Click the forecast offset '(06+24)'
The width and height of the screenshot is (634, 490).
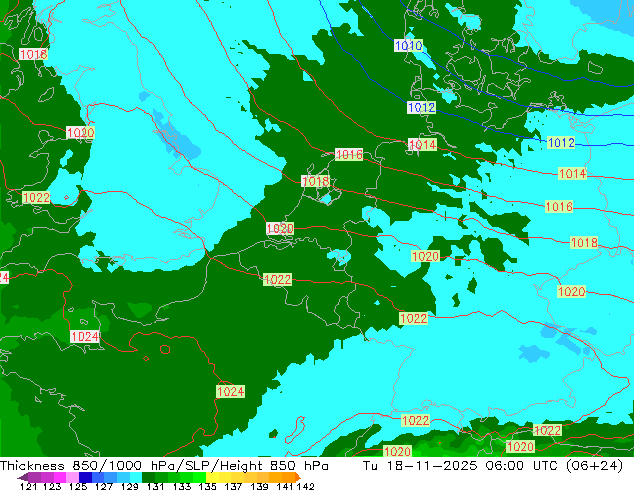(594, 466)
